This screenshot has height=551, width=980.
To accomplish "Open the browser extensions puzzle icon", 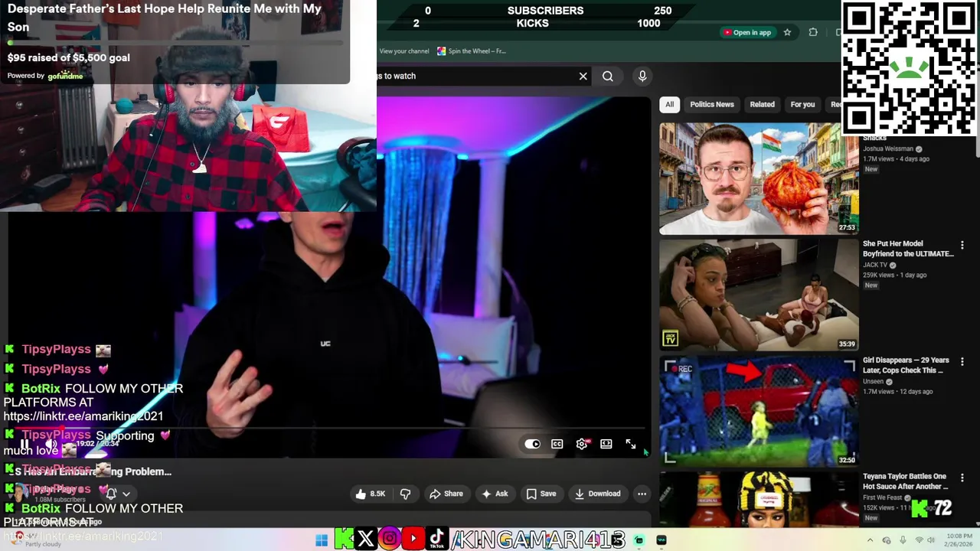I will [x=813, y=32].
